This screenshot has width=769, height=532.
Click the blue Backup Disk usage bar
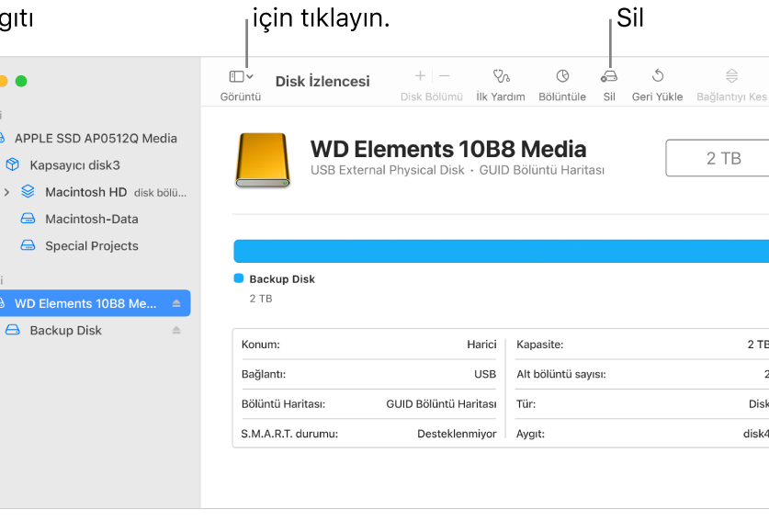click(502, 251)
